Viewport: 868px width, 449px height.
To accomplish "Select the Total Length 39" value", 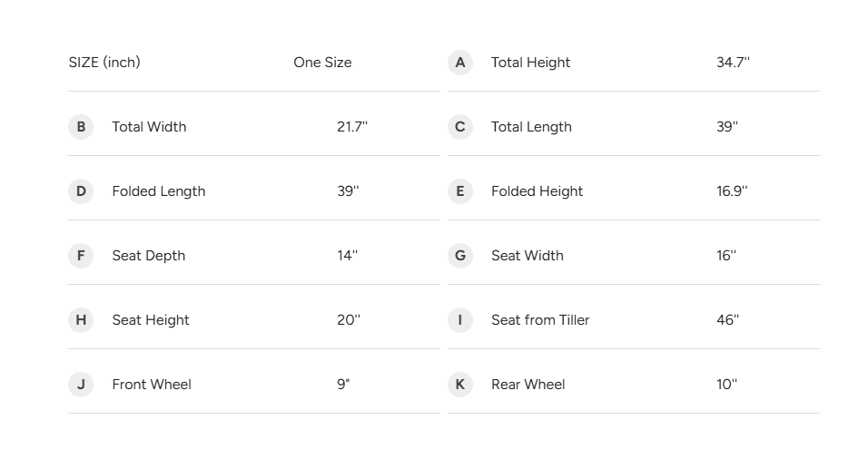I will click(726, 127).
